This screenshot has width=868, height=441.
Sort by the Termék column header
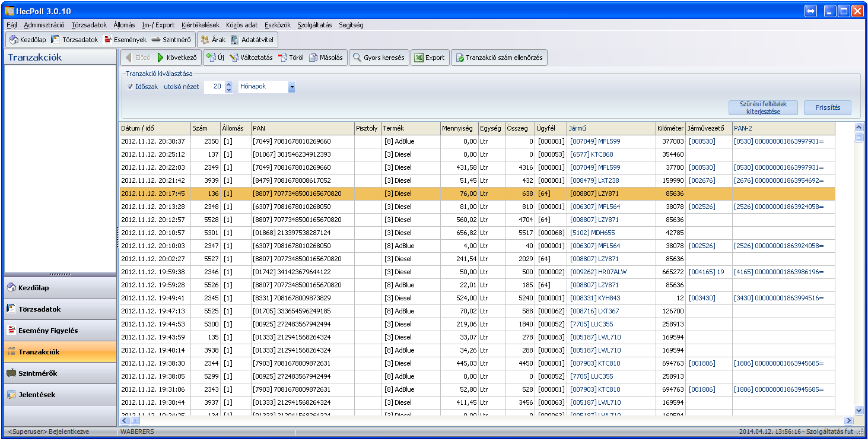(x=411, y=128)
